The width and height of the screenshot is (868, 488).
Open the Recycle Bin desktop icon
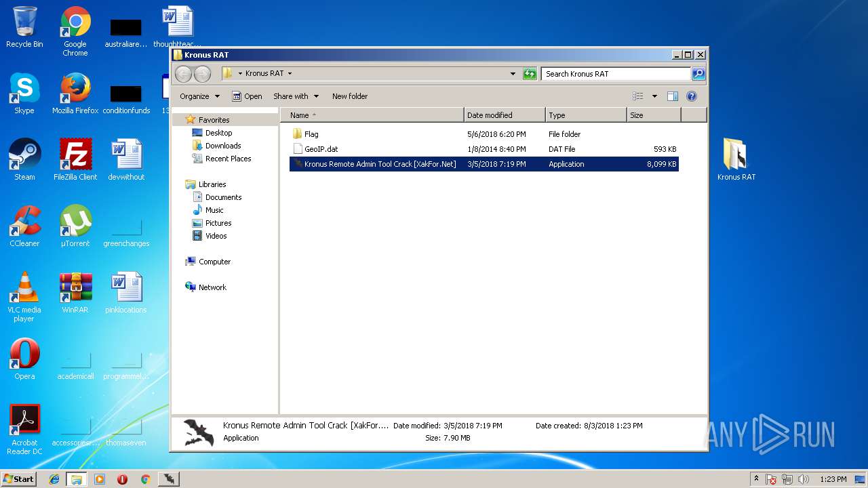[24, 27]
